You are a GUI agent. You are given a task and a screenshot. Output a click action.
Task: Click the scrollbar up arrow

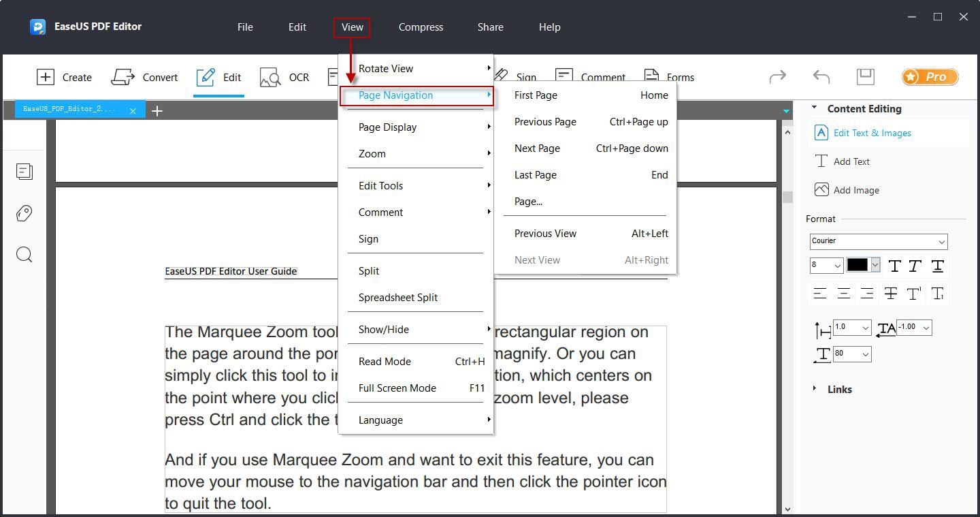tap(787, 131)
